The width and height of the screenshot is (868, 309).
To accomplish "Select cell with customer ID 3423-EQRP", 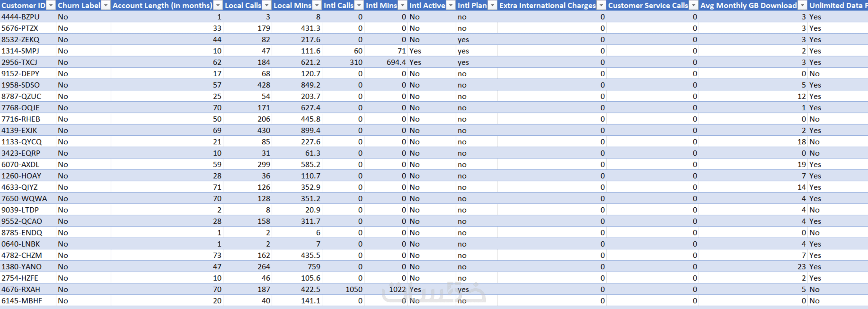I will tap(28, 153).
